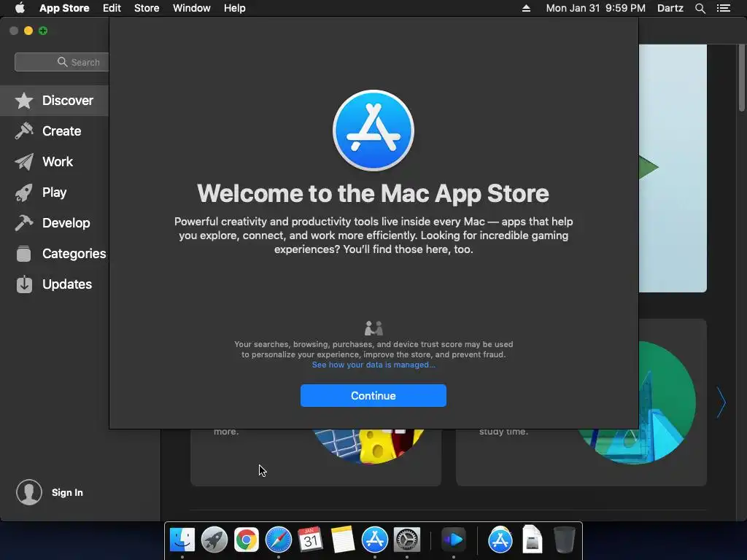Open Finder from the Dock
Image resolution: width=747 pixels, height=560 pixels.
click(182, 540)
